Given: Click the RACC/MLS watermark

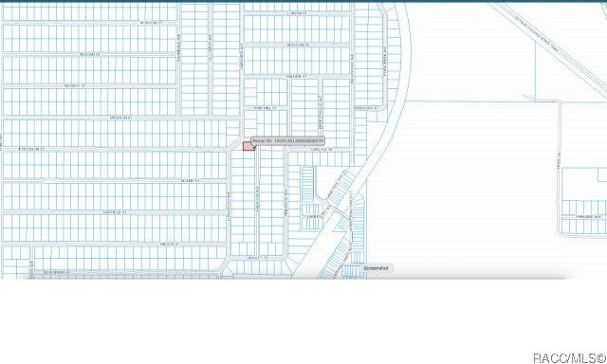Looking at the screenshot, I should point(569,357).
